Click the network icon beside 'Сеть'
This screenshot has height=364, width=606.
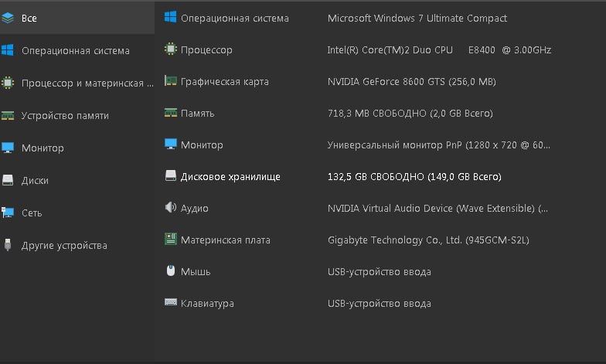[x=8, y=212]
